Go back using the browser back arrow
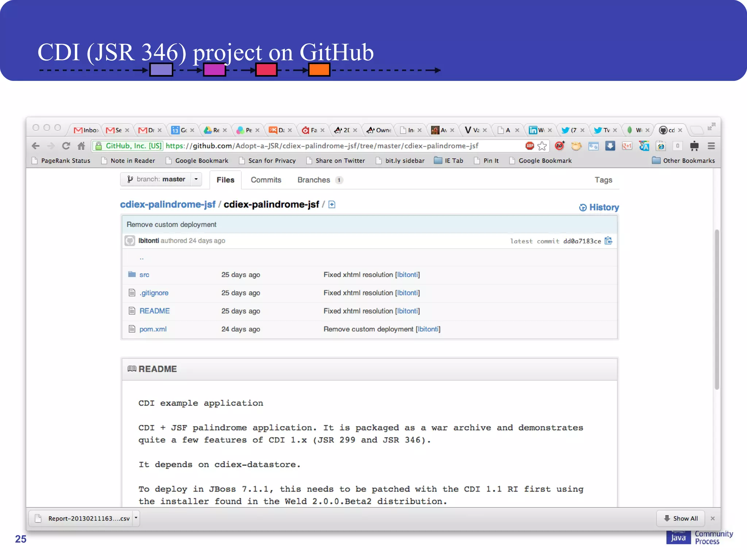 (36, 146)
